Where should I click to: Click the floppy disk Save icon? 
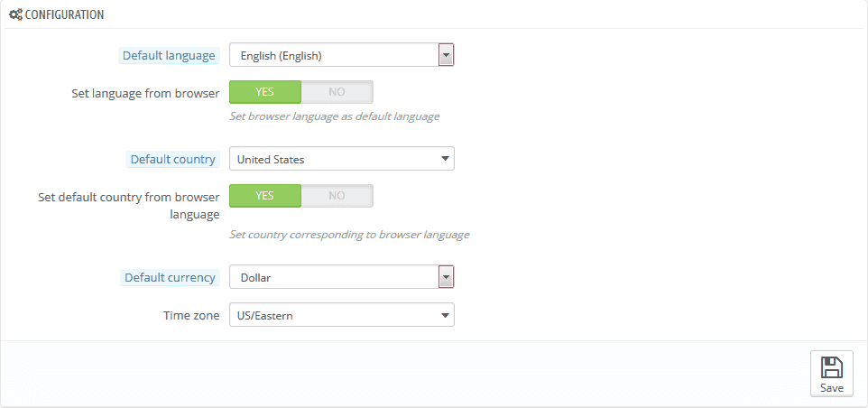click(x=831, y=367)
